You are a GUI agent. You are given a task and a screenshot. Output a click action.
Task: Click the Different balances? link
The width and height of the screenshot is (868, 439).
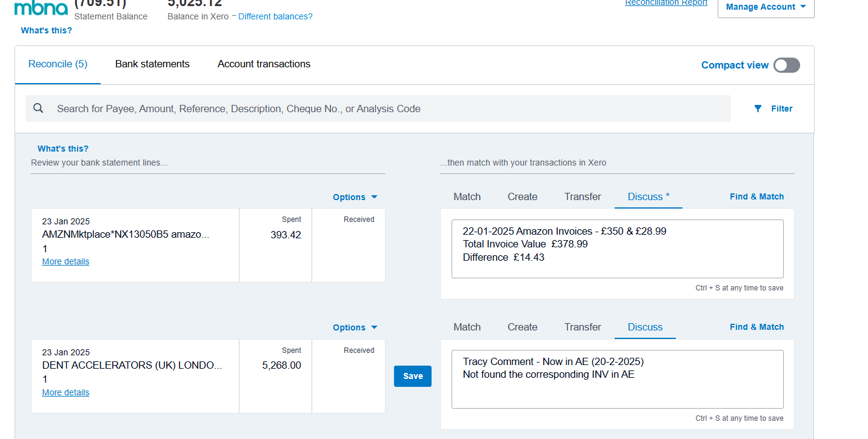click(x=275, y=16)
